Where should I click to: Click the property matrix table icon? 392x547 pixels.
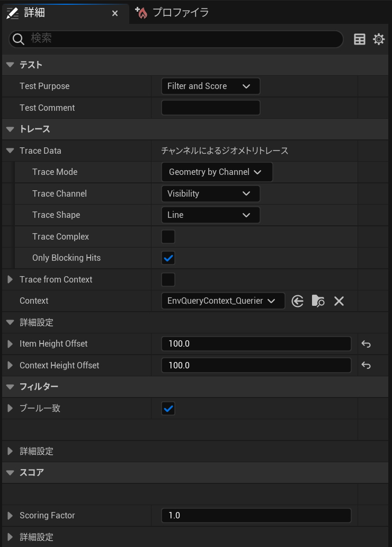click(x=360, y=39)
